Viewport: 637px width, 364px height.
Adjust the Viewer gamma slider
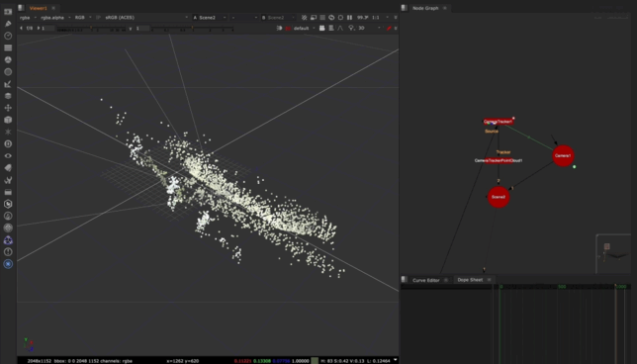[x=192, y=29]
